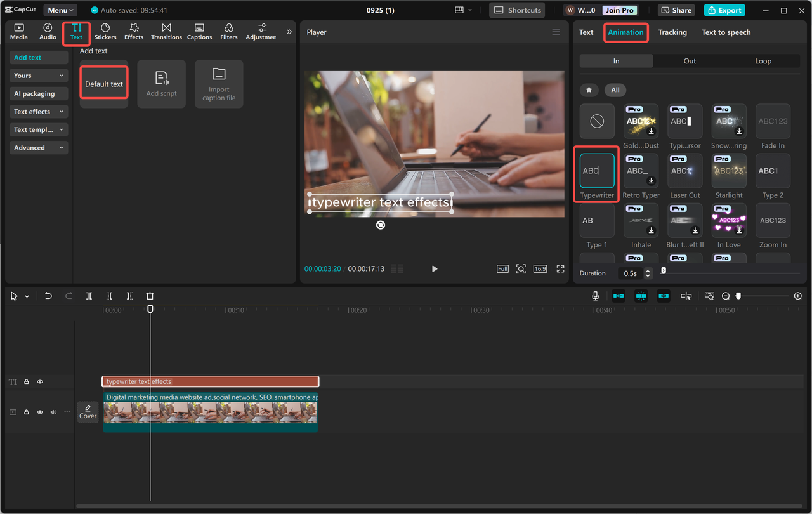
Task: Click the Undo icon
Action: pos(48,296)
